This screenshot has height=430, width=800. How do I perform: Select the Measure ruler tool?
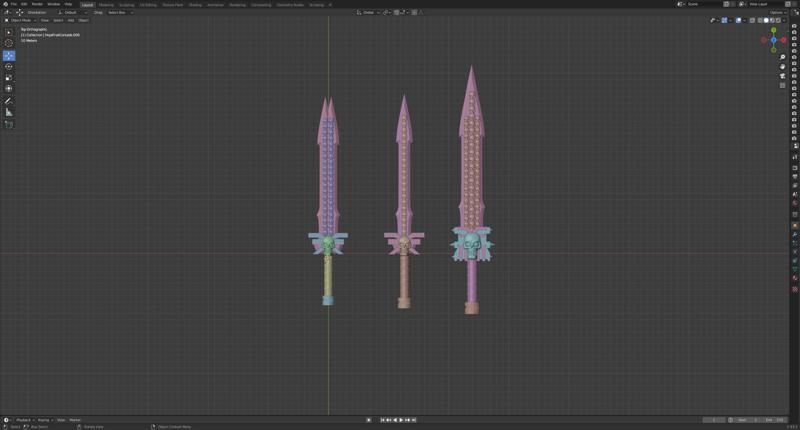pyautogui.click(x=9, y=112)
